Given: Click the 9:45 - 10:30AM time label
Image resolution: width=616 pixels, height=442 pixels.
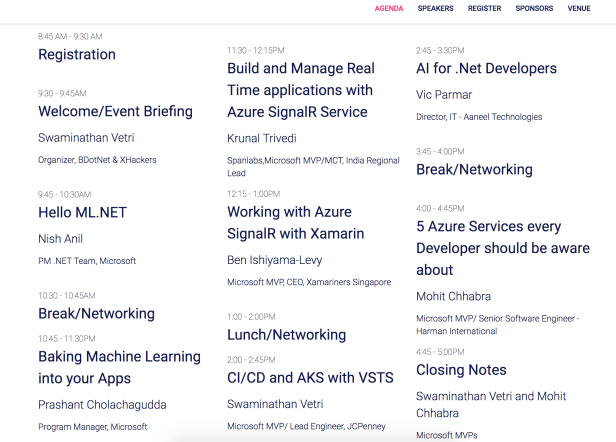Looking at the screenshot, I should click(64, 194).
